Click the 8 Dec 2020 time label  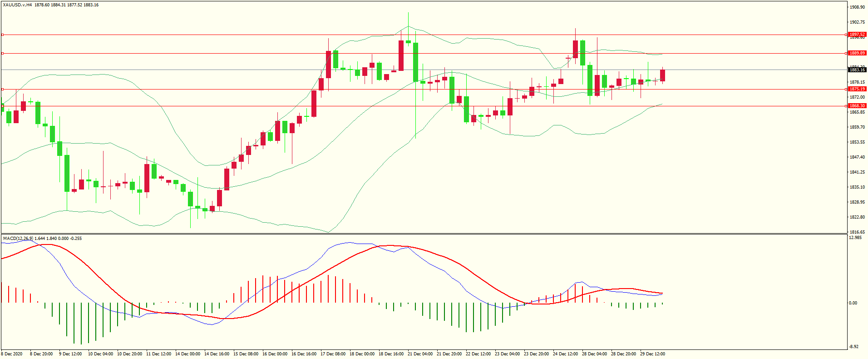(12, 354)
